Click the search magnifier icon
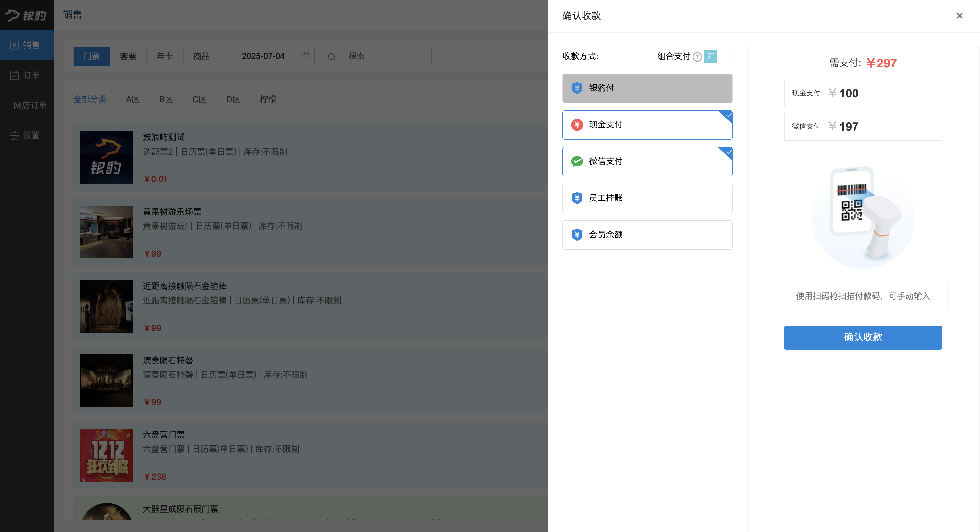Screen dimensions: 980x532 (x=332, y=57)
